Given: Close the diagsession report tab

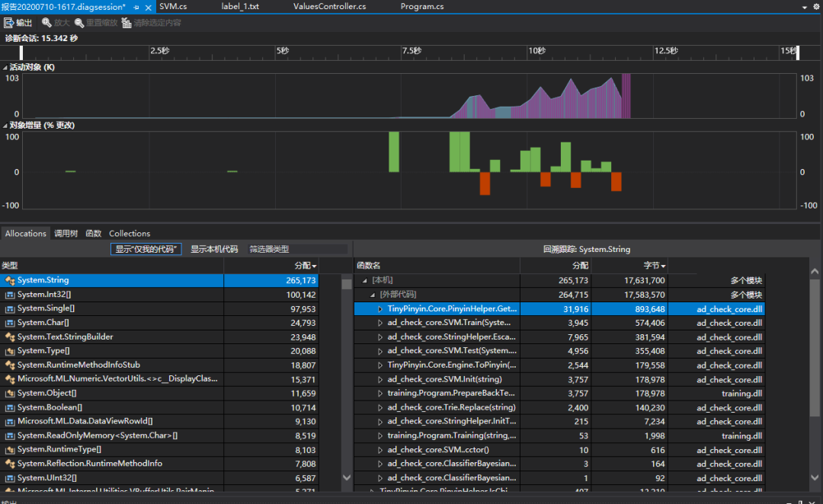Looking at the screenshot, I should click(148, 7).
